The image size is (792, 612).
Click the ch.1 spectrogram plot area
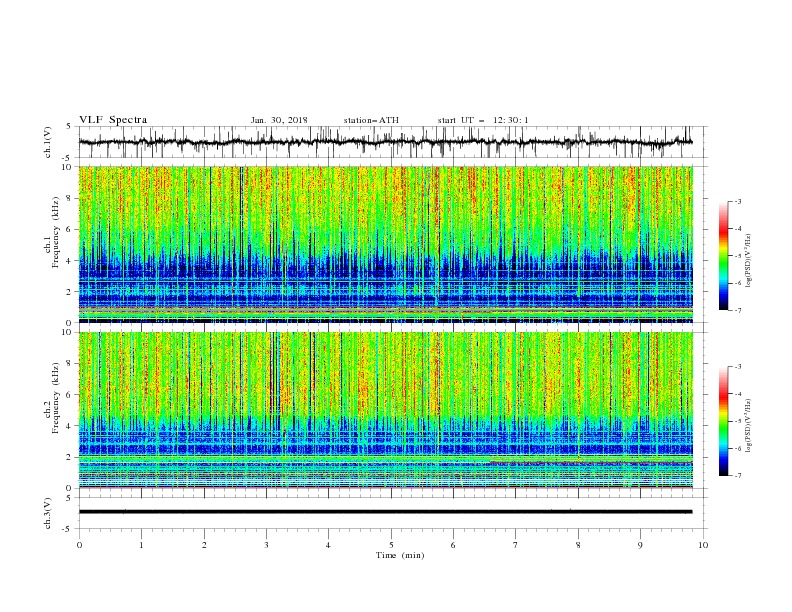385,244
